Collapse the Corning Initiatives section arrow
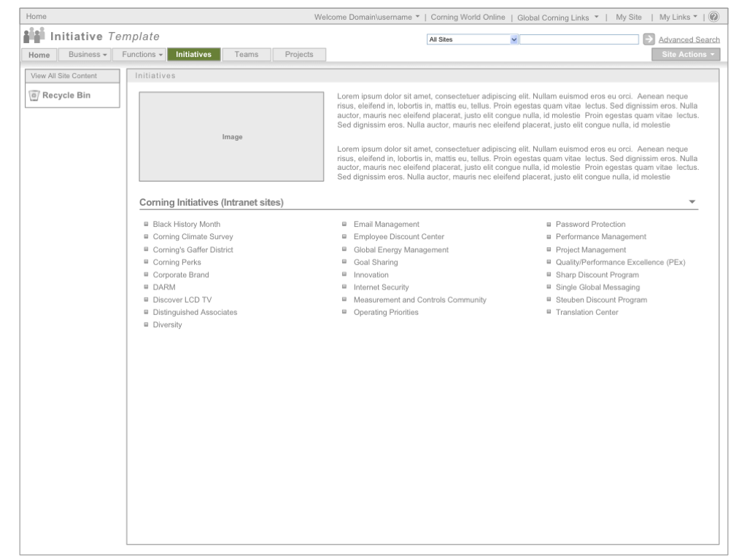 coord(692,202)
